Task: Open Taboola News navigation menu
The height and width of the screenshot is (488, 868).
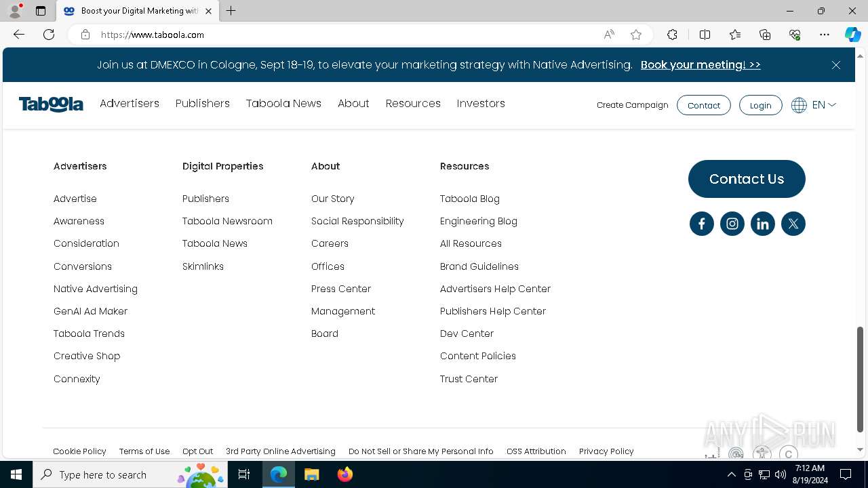Action: (283, 104)
